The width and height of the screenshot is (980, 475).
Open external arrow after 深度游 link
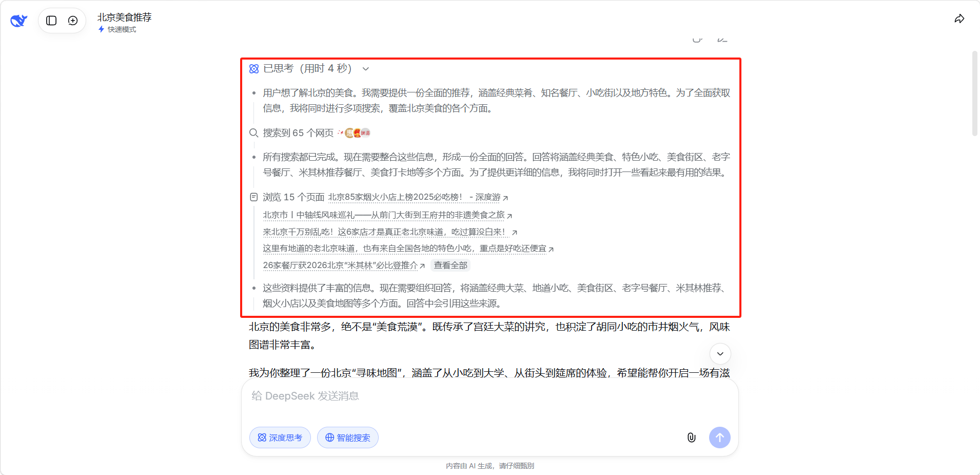(x=505, y=198)
